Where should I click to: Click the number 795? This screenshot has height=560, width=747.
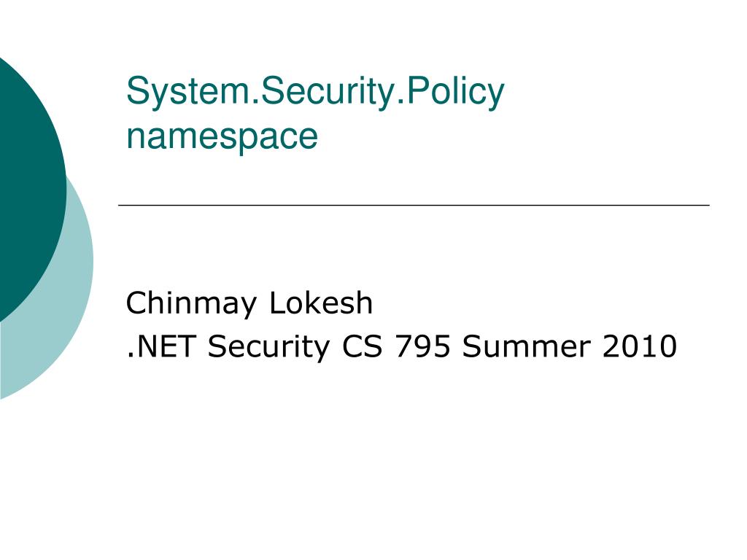tap(422, 346)
